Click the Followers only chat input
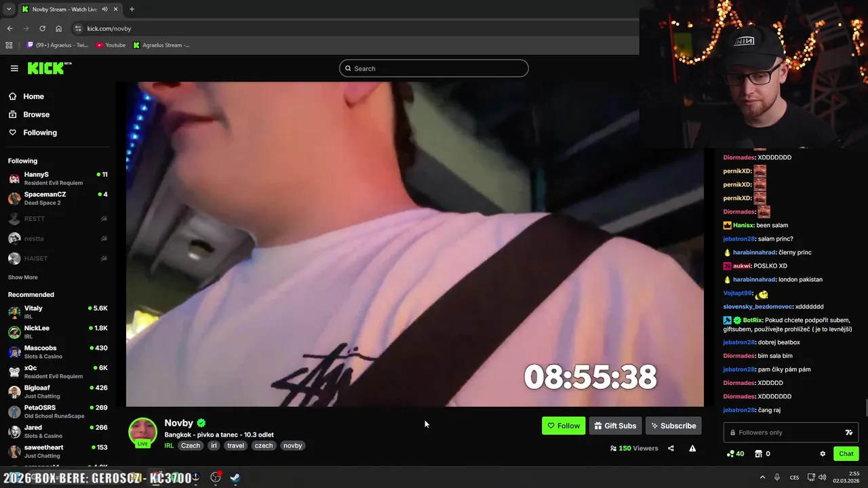Image resolution: width=868 pixels, height=488 pixels. click(x=783, y=432)
